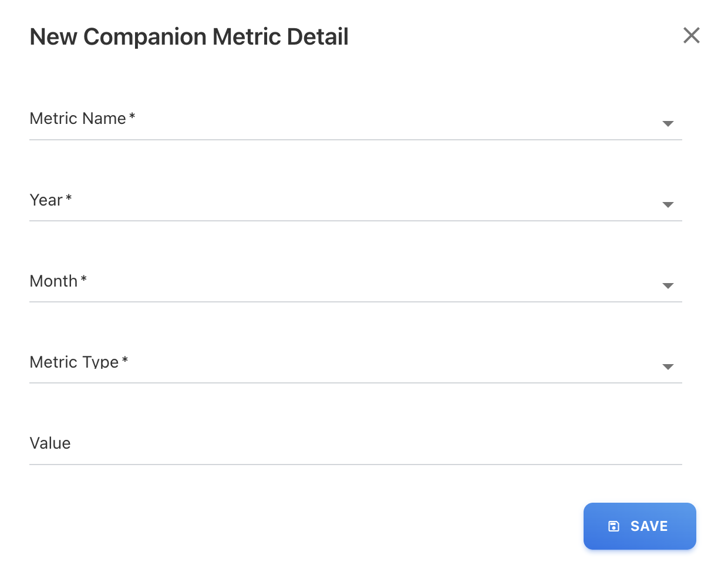Click the "Metric Name" field label
Viewport: 728px width, 572px height.
[x=77, y=119]
